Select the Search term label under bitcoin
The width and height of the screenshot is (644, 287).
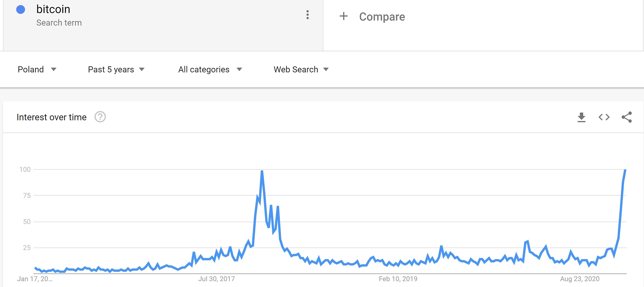59,23
